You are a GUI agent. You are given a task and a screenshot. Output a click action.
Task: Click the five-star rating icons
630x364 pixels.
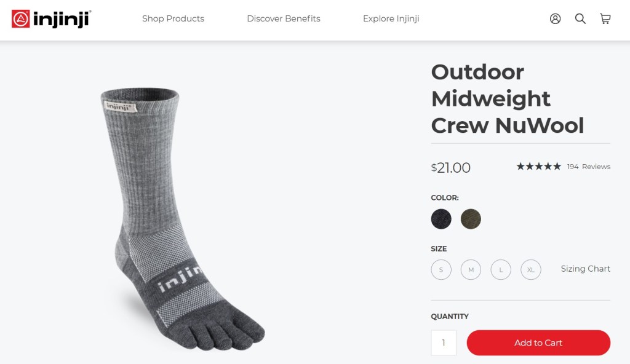click(x=538, y=166)
